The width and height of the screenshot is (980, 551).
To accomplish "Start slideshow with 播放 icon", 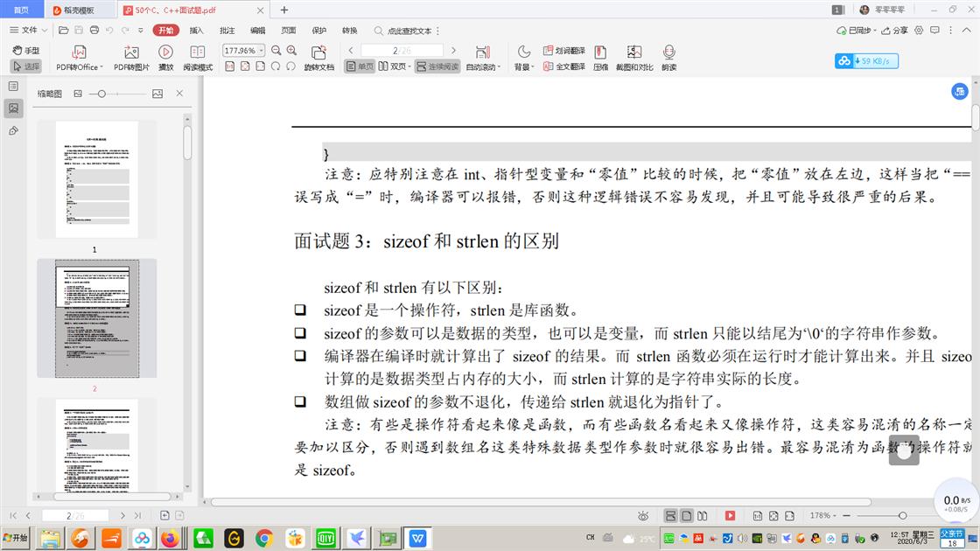I will coord(165,58).
